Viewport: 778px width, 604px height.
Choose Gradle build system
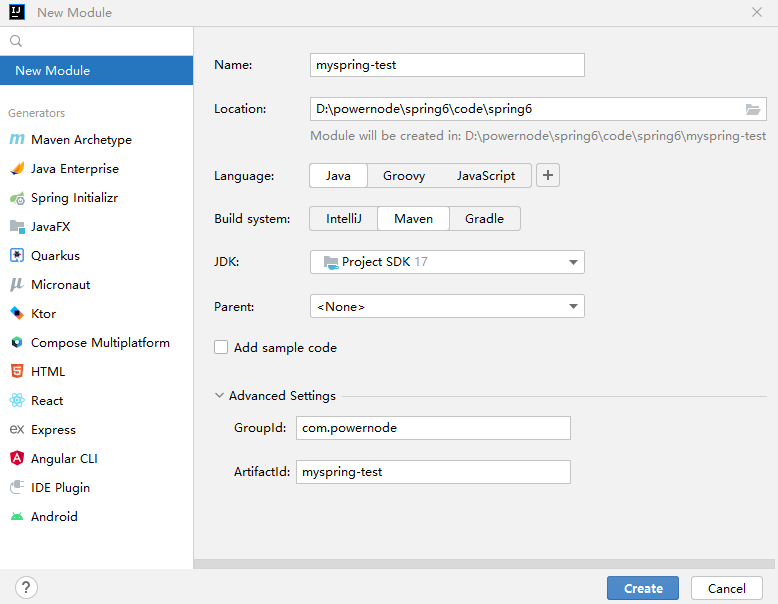click(x=484, y=219)
